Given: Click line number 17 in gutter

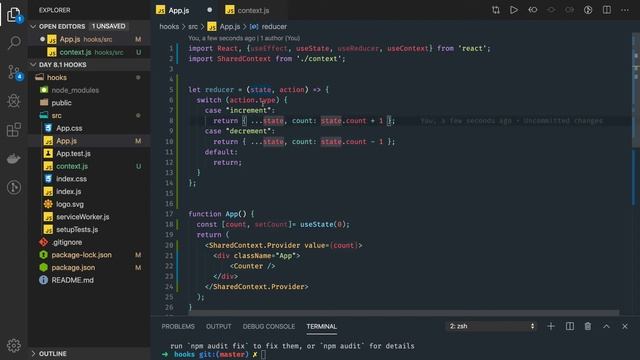Looking at the screenshot, I should [169, 214].
